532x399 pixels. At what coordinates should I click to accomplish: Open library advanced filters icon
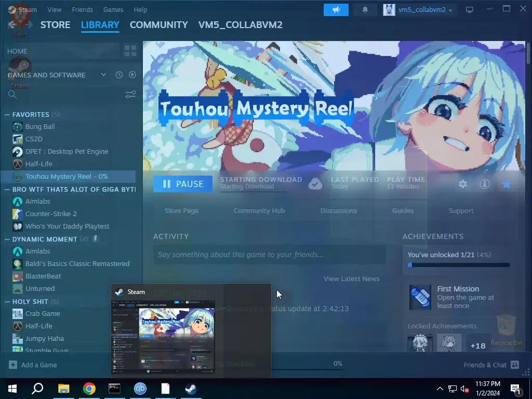(x=130, y=95)
